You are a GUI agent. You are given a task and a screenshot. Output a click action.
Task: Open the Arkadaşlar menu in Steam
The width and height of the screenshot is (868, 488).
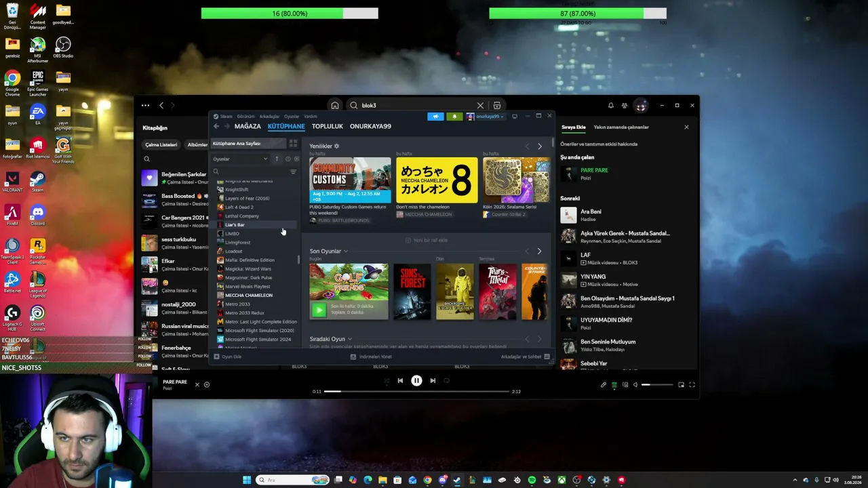269,117
